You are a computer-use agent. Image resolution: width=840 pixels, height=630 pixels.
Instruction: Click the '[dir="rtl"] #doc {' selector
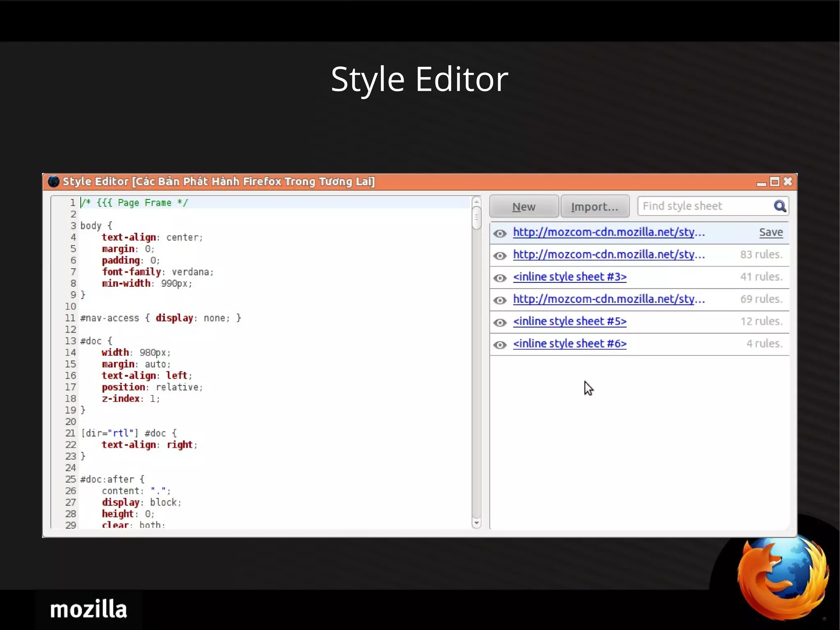click(129, 433)
